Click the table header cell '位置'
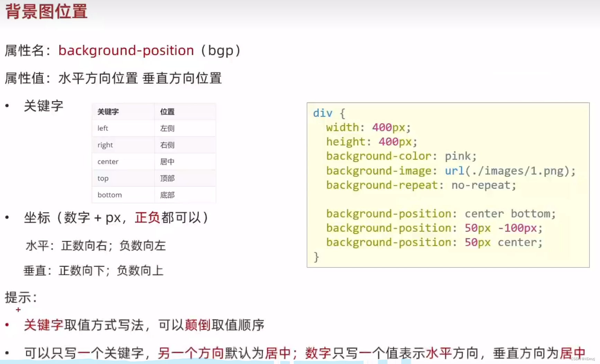 click(x=185, y=112)
